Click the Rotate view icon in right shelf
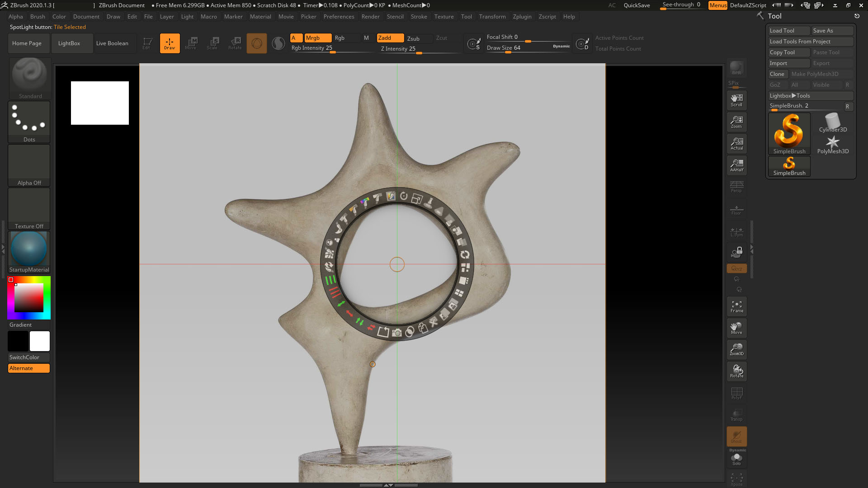 (736, 371)
